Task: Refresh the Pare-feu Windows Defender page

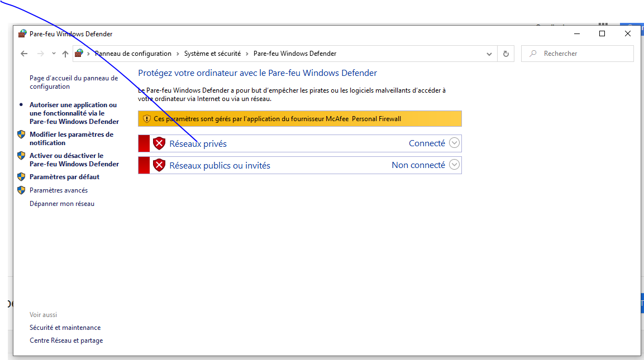Action: pos(506,54)
